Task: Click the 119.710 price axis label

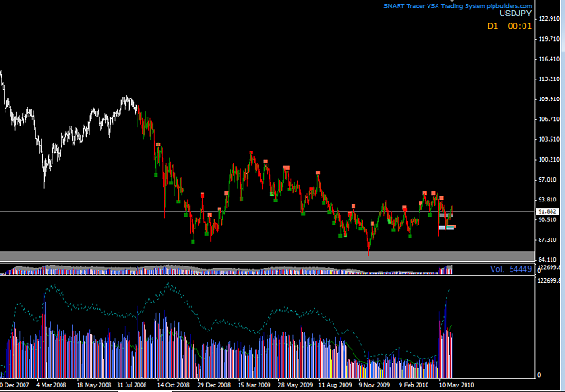Action: coord(549,39)
